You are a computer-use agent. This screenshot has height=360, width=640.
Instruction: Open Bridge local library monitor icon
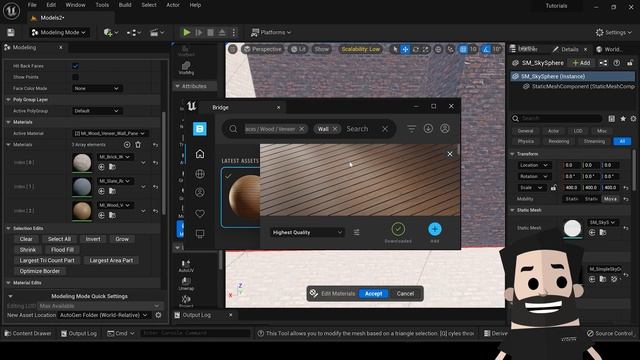coord(200,233)
